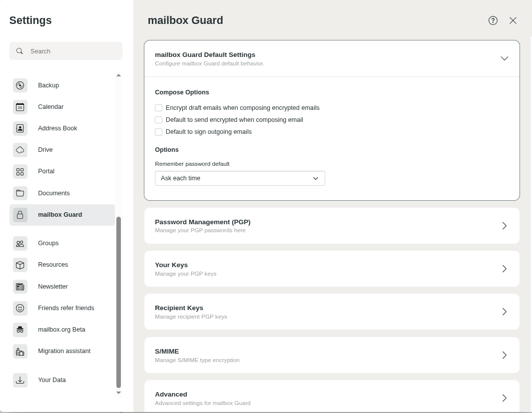Open the Remember password default dropdown
The width and height of the screenshot is (532, 413).
click(240, 178)
